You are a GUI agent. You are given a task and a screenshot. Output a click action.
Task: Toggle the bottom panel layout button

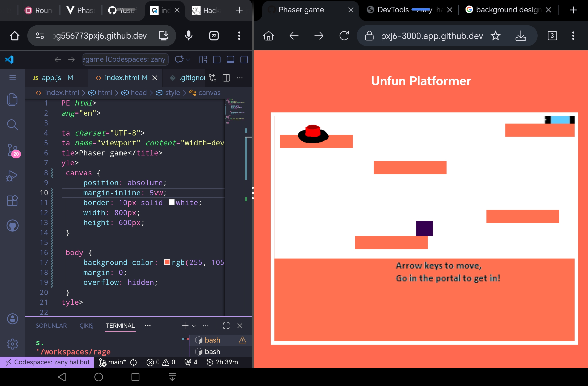click(x=230, y=60)
